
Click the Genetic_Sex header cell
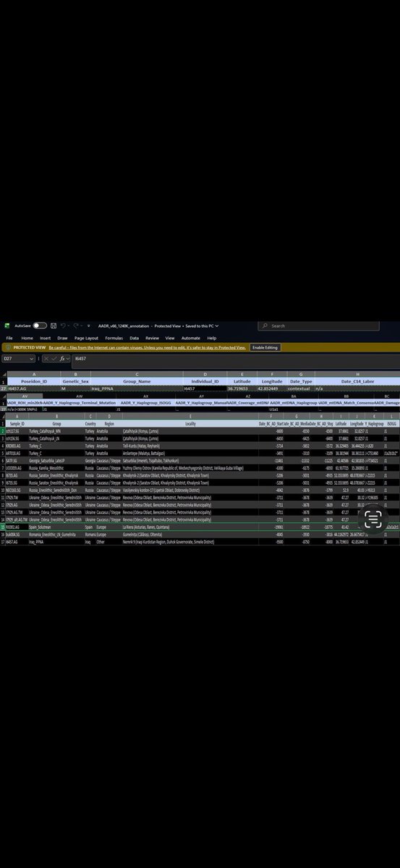75,380
